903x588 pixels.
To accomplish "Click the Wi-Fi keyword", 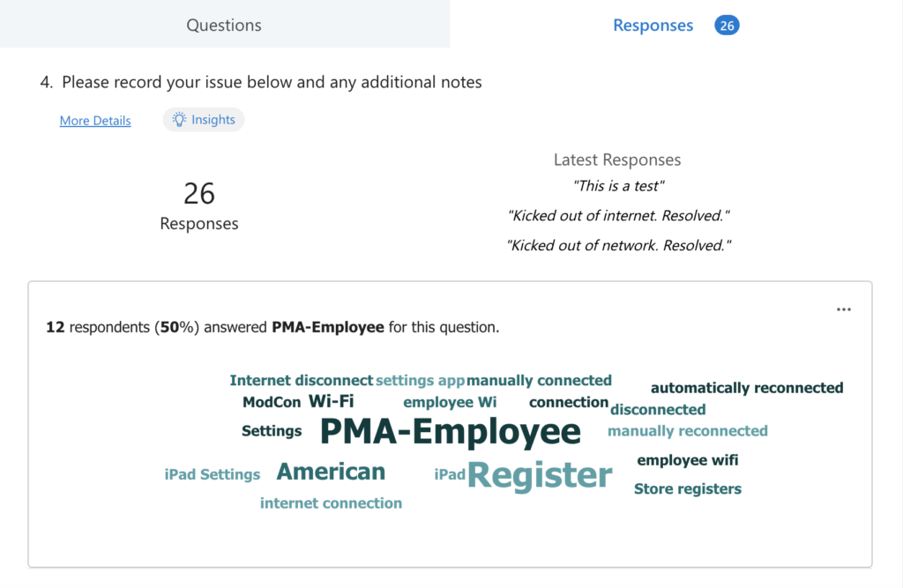I will click(x=331, y=402).
